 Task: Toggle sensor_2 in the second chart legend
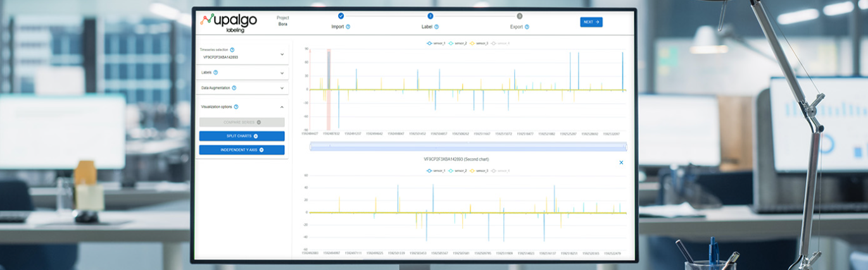pyautogui.click(x=458, y=171)
